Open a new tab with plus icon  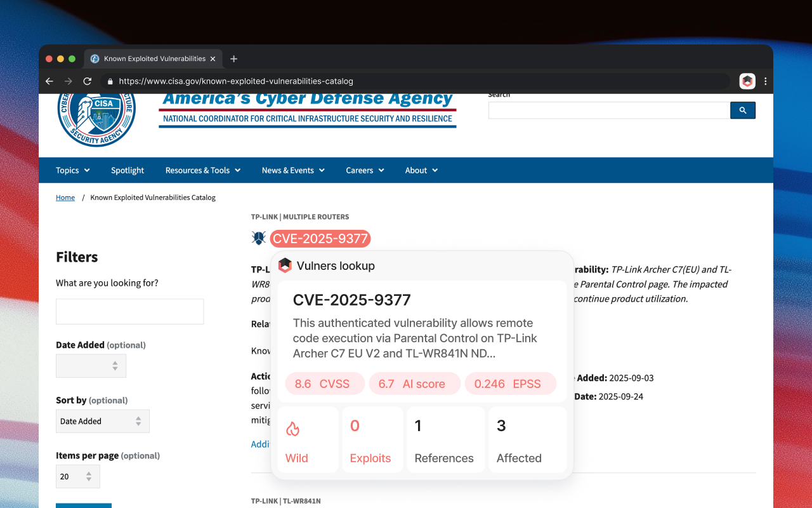233,58
